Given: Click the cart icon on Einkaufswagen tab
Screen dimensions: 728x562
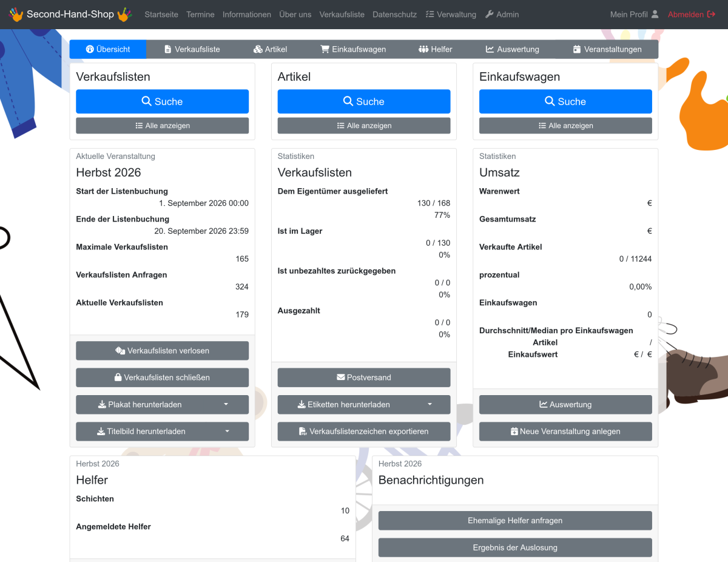Looking at the screenshot, I should click(325, 49).
